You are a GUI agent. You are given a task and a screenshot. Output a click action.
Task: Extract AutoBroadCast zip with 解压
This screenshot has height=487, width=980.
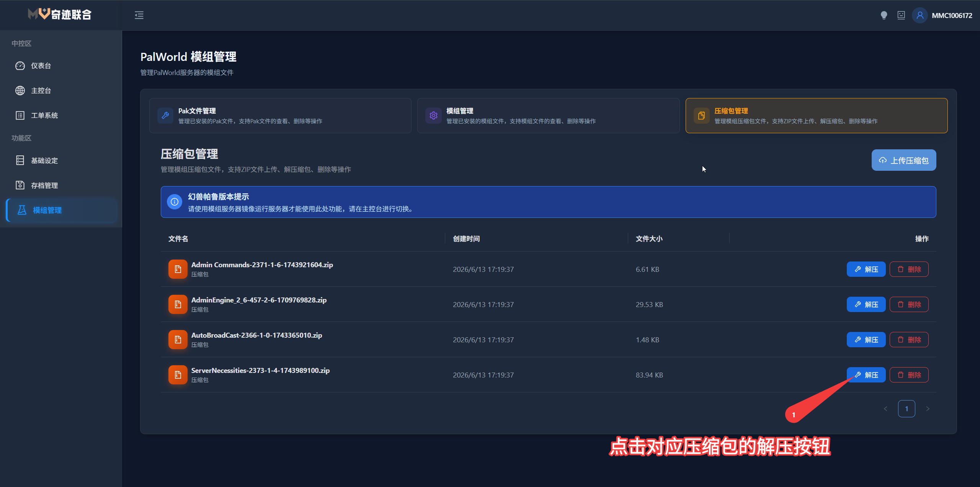coord(866,340)
